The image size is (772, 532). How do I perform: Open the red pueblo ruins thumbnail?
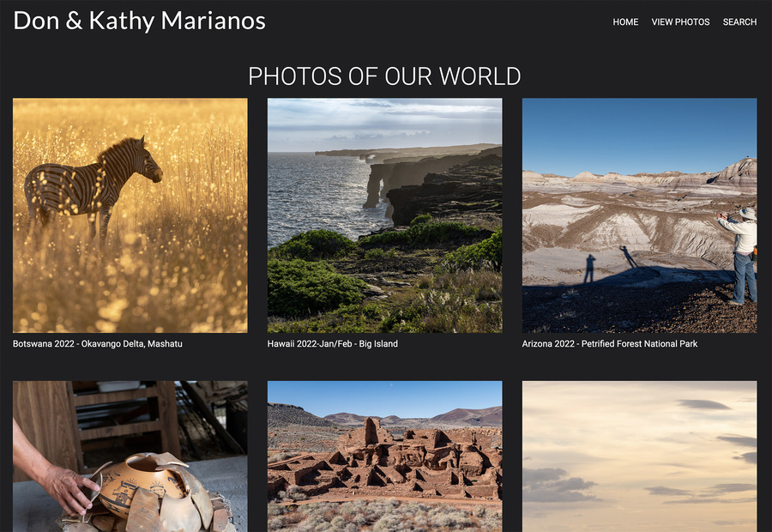(x=384, y=456)
